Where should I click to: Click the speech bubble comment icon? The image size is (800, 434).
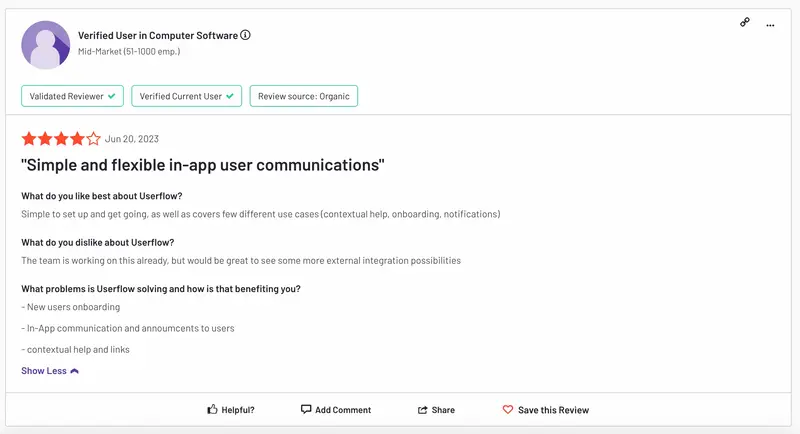pyautogui.click(x=306, y=409)
